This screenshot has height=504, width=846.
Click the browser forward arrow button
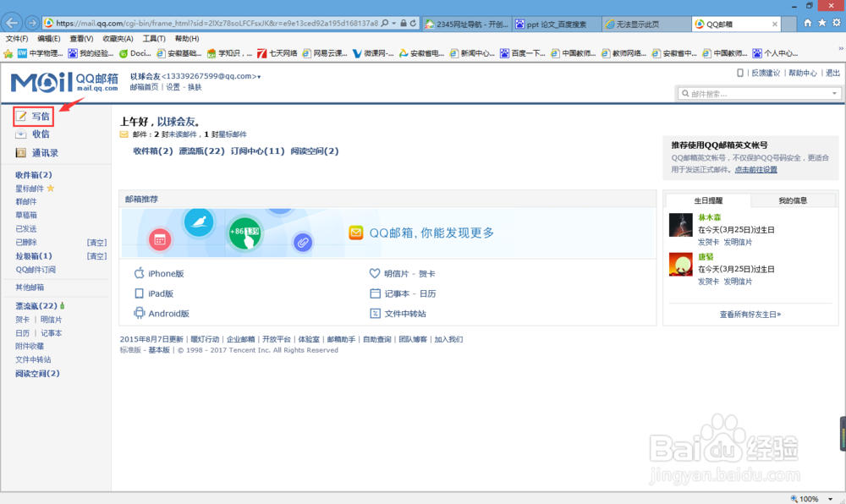32,23
